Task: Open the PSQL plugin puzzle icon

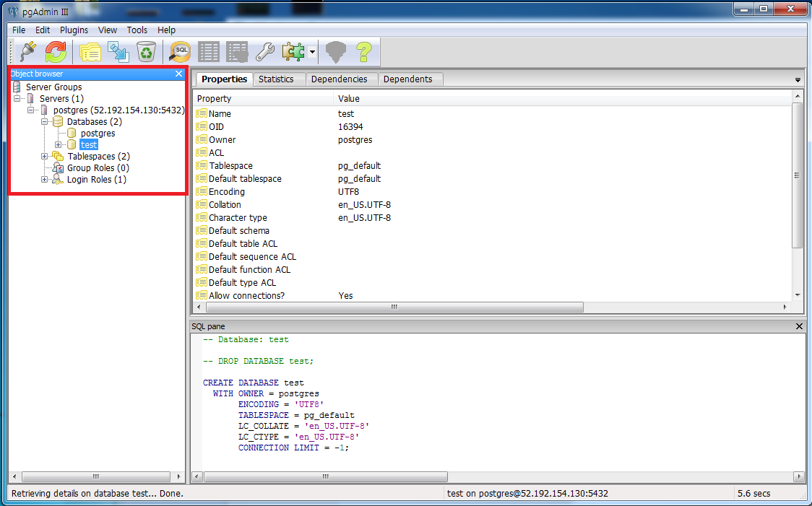Action: click(292, 51)
